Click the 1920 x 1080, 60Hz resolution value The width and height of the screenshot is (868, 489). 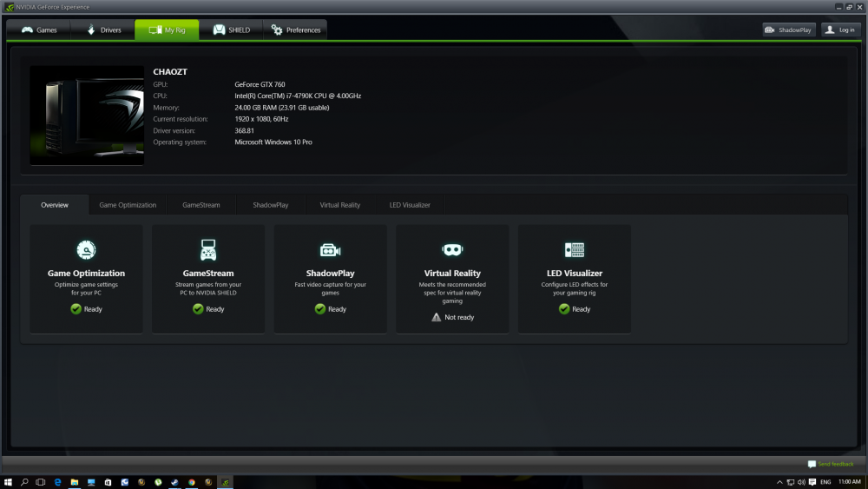coord(261,119)
